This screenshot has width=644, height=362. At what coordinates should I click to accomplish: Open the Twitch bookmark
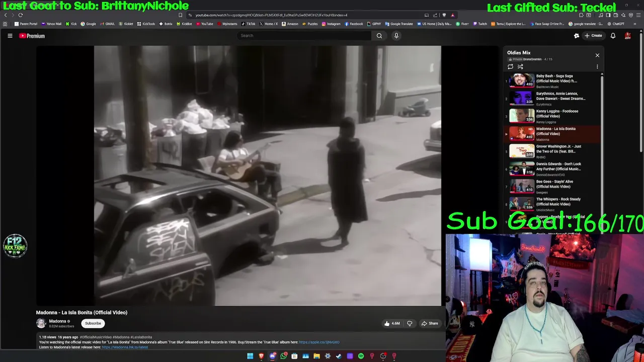(x=479, y=24)
